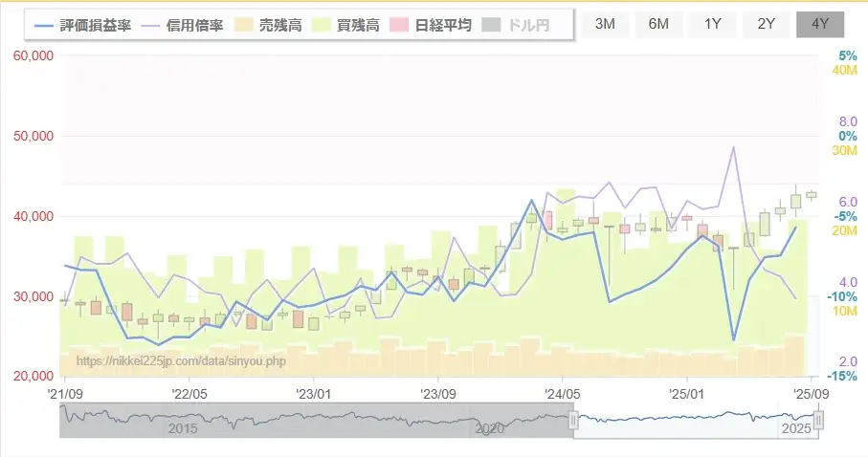Click the right navigator range handle
The height and width of the screenshot is (457, 868).
click(x=818, y=421)
